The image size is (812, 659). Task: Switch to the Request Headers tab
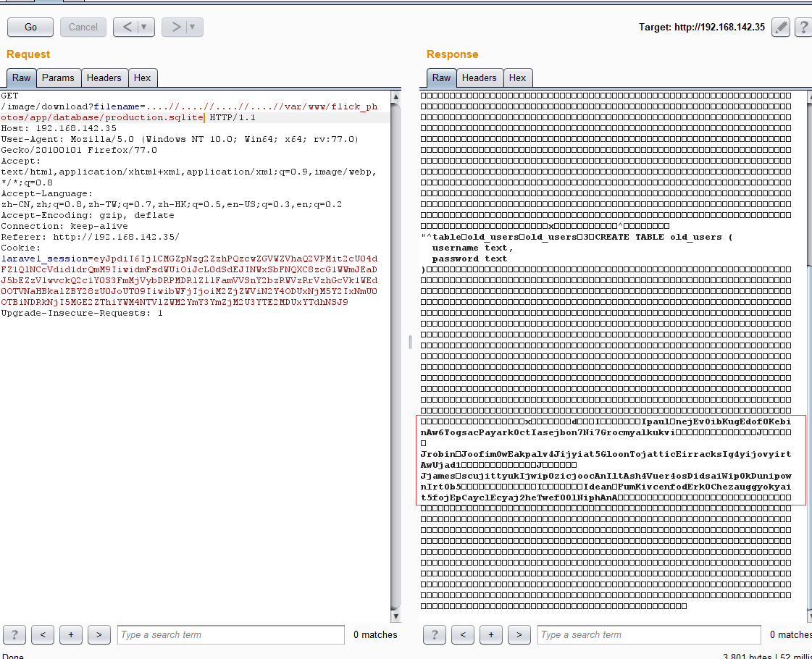[104, 77]
